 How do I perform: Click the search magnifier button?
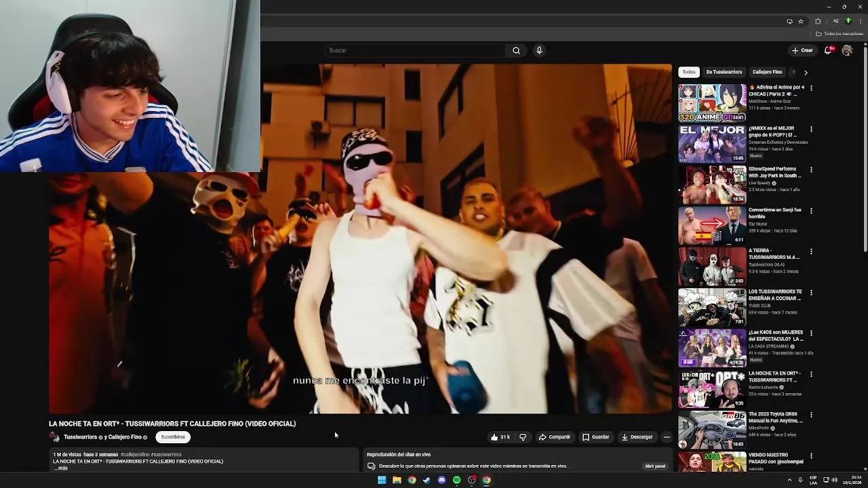[x=516, y=50]
